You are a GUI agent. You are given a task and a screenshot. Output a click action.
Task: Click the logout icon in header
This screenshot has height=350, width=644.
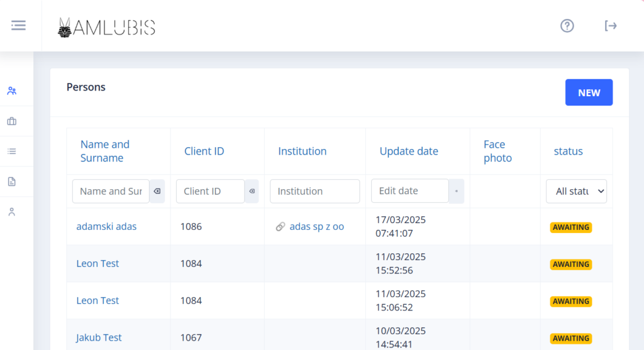tap(610, 26)
